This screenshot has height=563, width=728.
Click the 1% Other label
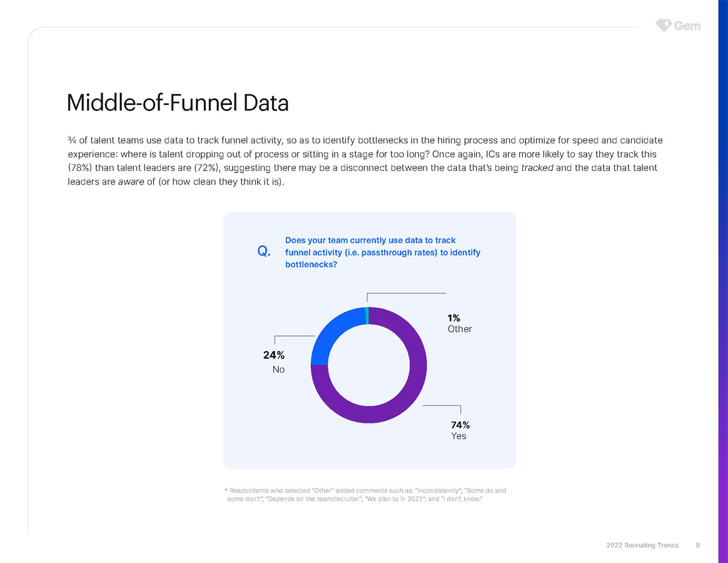tap(459, 323)
